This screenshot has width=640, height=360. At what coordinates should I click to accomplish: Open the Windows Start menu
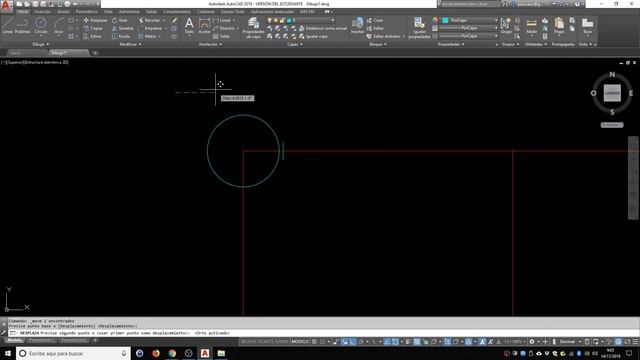click(x=8, y=353)
